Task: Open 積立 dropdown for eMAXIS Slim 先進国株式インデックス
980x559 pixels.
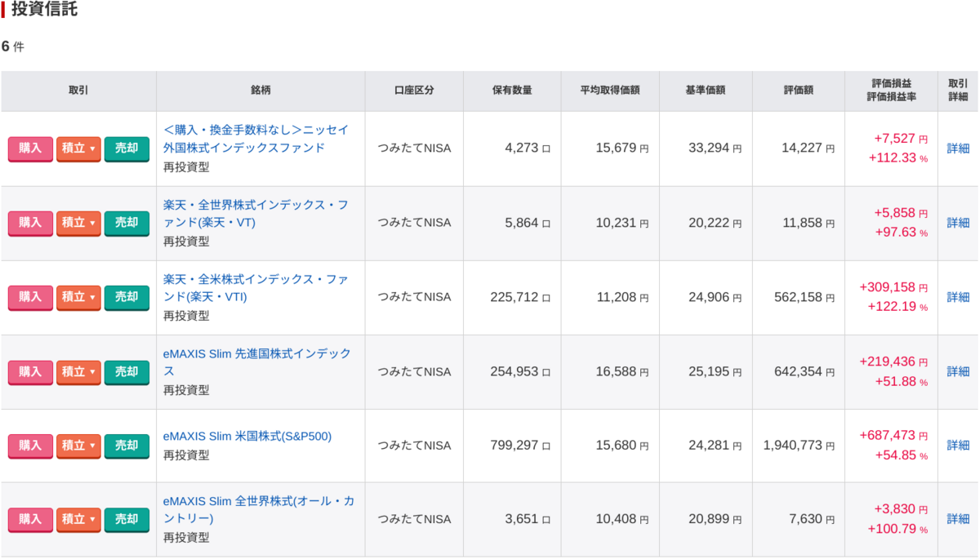Action: pyautogui.click(x=78, y=372)
